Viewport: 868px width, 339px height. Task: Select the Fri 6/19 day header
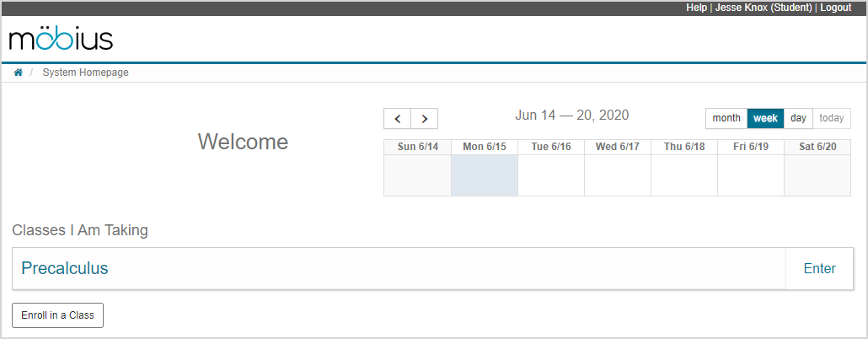pos(750,147)
